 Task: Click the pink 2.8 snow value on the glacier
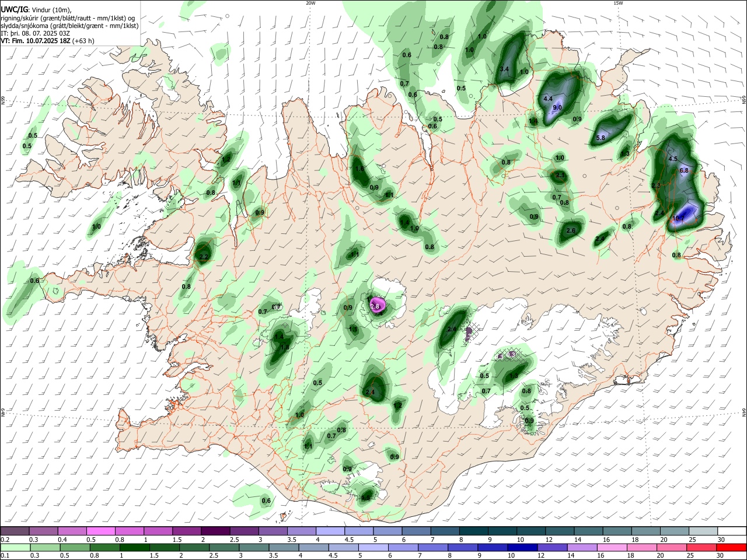tap(375, 306)
